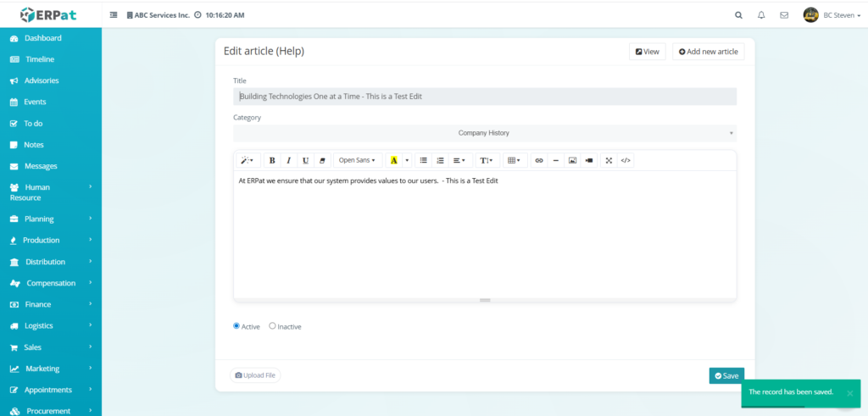Open the insert table dropdown
Image resolution: width=868 pixels, height=416 pixels.
515,160
